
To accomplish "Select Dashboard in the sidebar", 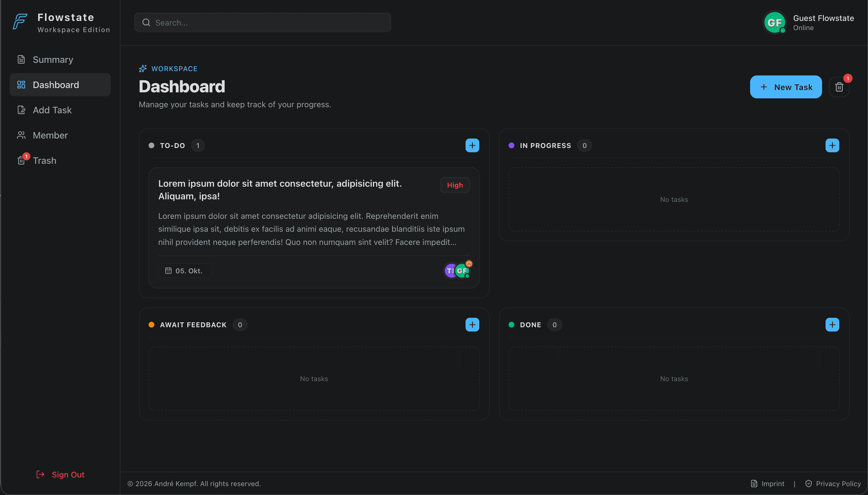I will tap(60, 85).
